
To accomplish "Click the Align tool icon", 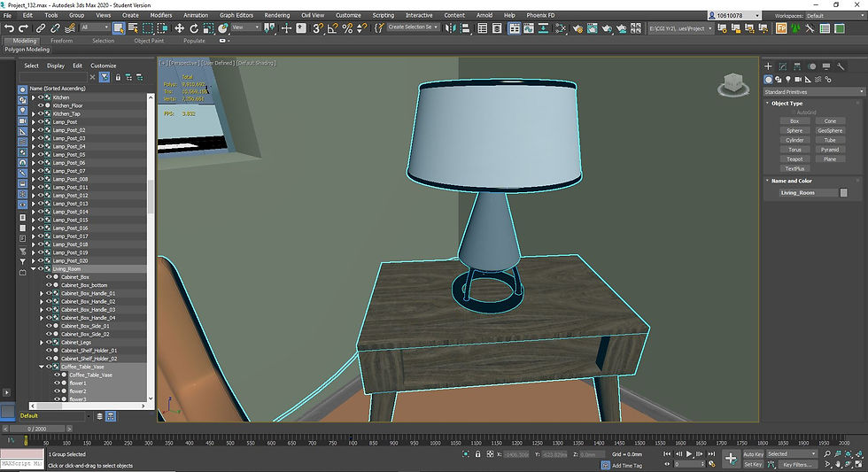I will [465, 27].
